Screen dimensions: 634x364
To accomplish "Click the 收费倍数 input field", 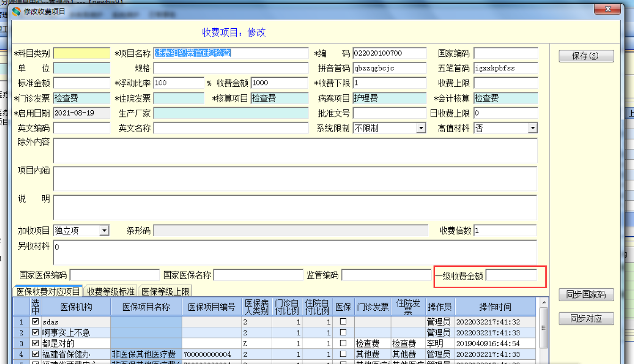I will coord(505,231).
